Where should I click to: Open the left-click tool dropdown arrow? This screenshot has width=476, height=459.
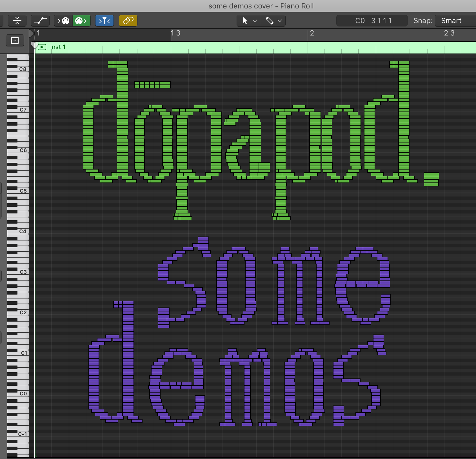pos(255,21)
